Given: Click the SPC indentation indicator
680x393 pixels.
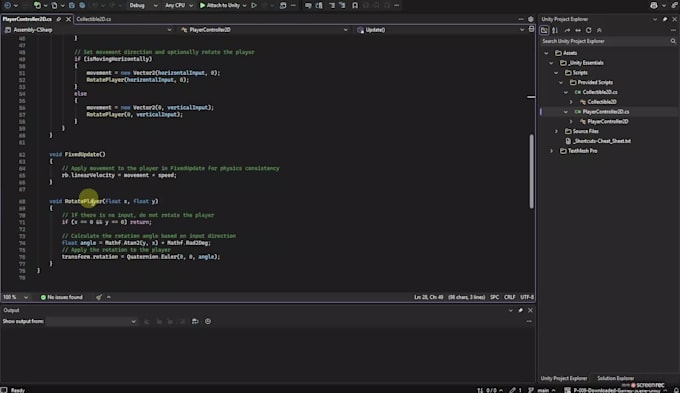Looking at the screenshot, I should coord(494,297).
